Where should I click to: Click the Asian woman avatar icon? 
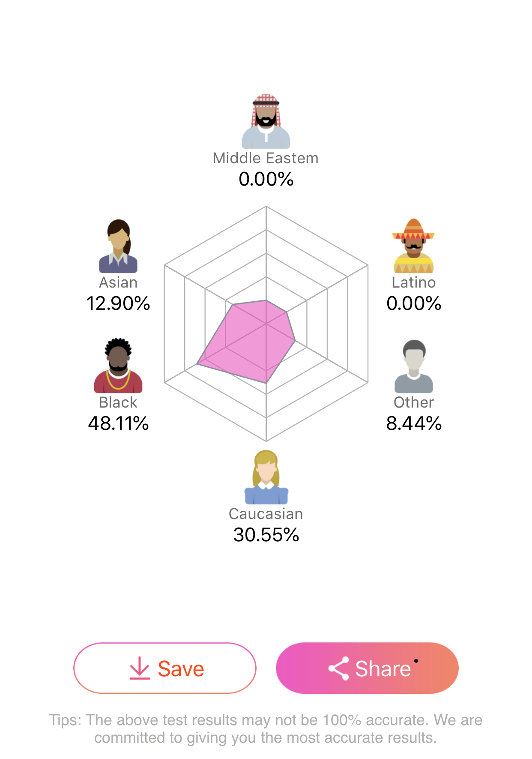pos(118,246)
